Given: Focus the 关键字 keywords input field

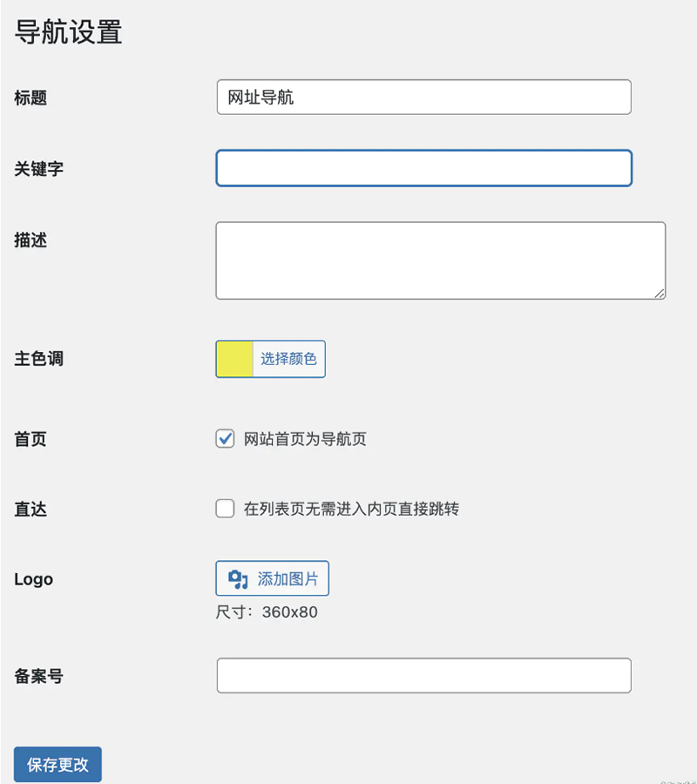Looking at the screenshot, I should (x=423, y=168).
